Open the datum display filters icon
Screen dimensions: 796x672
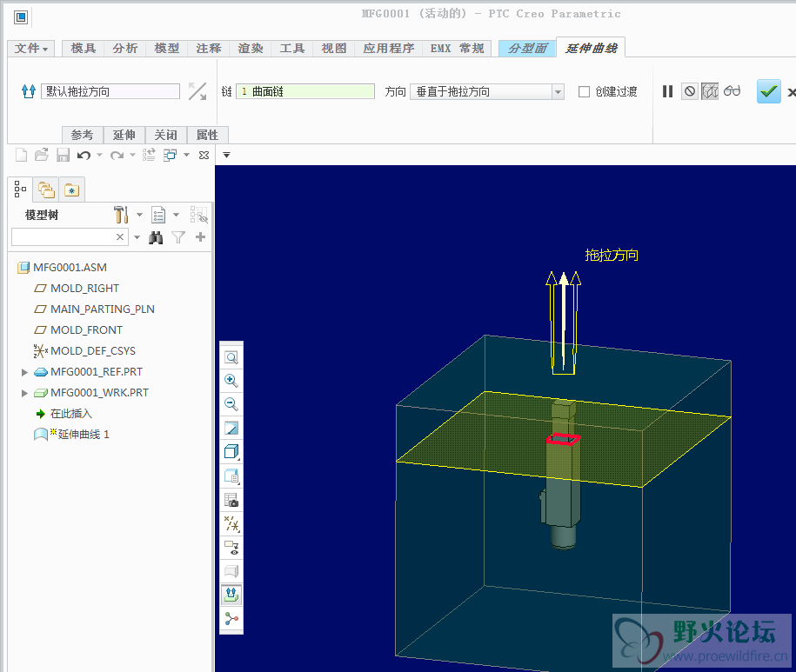click(x=231, y=523)
